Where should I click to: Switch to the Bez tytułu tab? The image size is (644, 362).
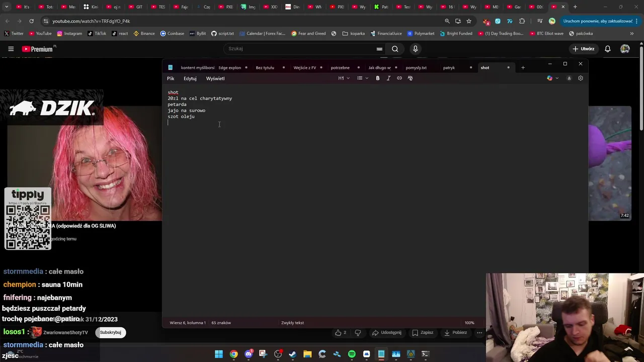click(265, 67)
